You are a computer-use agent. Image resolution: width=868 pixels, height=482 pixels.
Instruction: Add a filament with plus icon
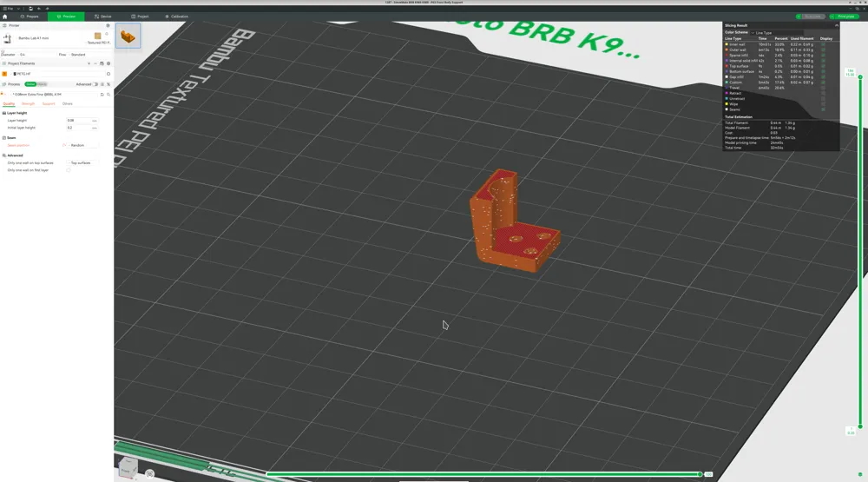point(89,63)
